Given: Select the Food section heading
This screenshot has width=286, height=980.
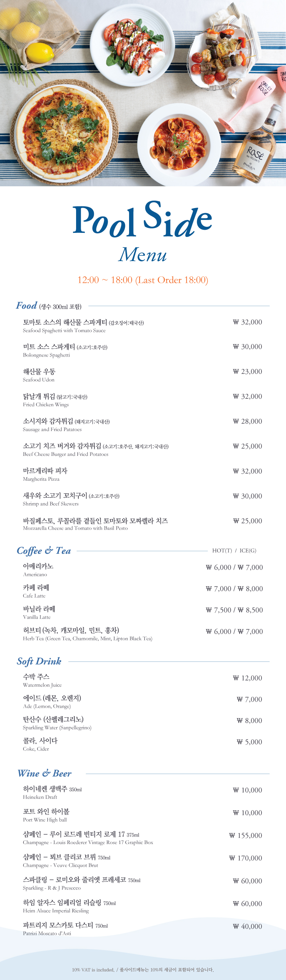Looking at the screenshot, I should tap(26, 306).
